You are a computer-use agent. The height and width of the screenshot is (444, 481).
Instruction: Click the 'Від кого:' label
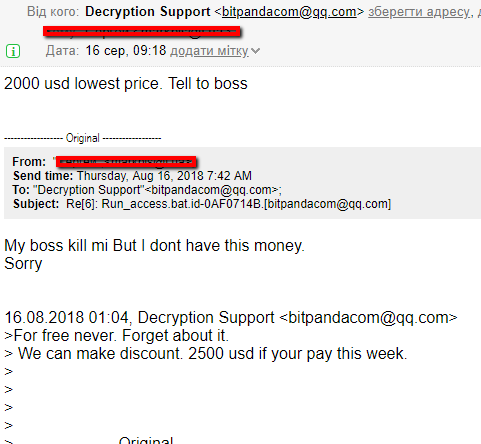coord(53,12)
